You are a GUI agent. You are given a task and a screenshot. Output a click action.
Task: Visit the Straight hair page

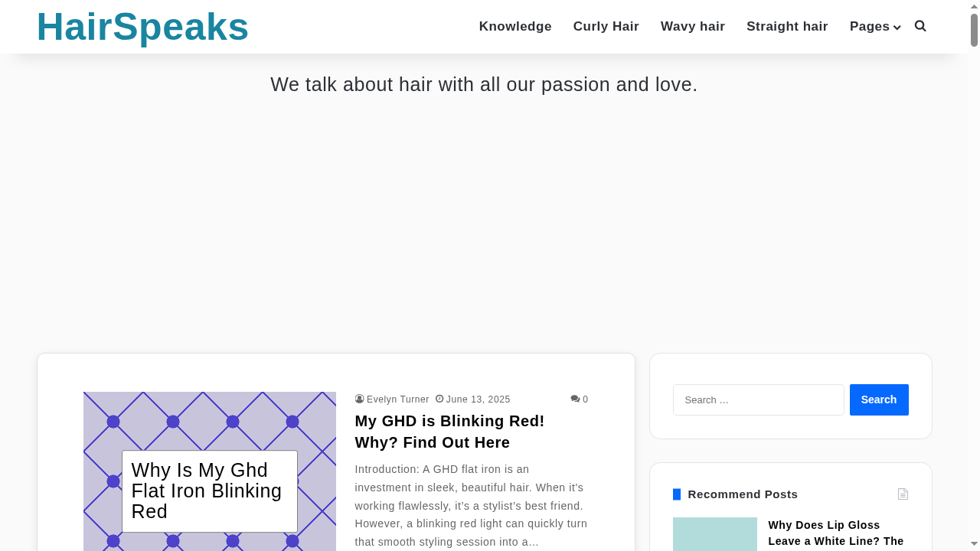coord(787,26)
